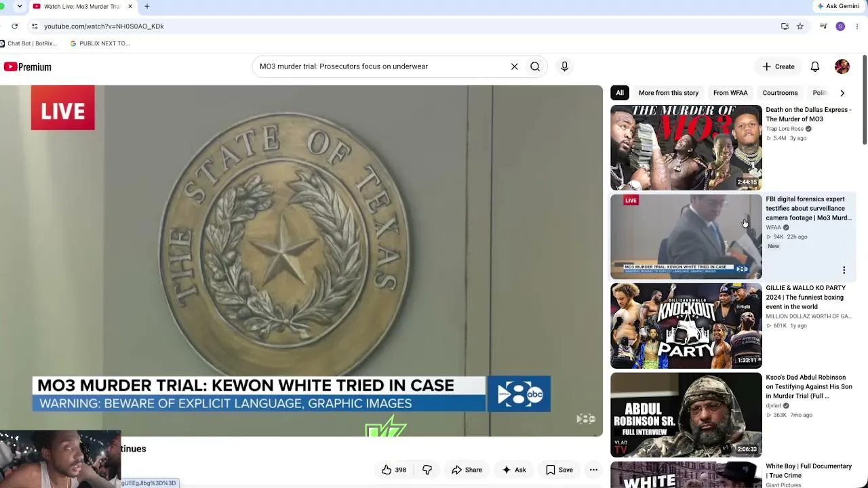The image size is (868, 488).
Task: Visit the Trap Lore Ross channel
Action: 785,129
